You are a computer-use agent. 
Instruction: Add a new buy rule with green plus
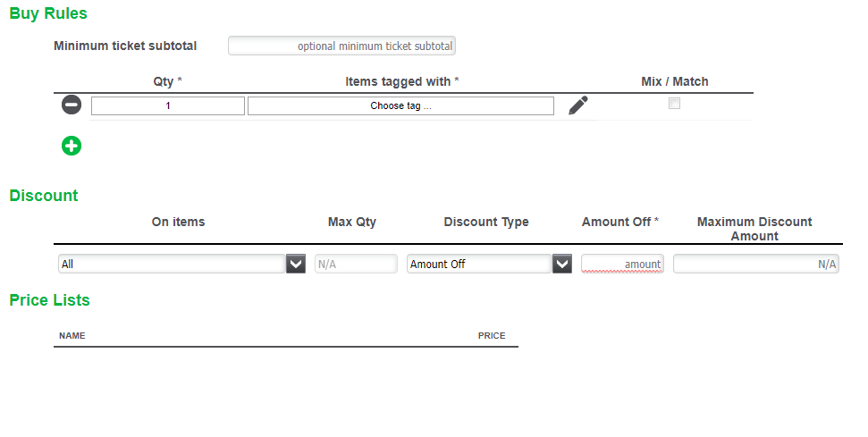pyautogui.click(x=72, y=146)
